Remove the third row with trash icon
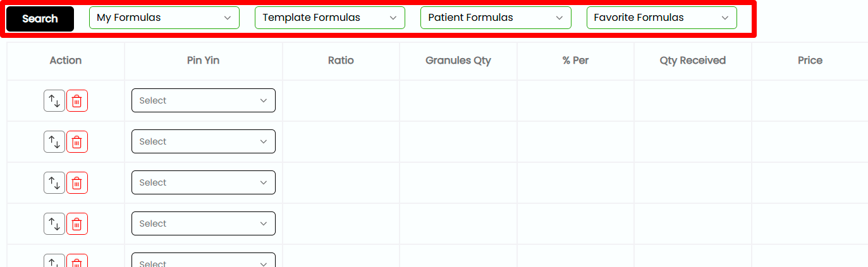Image resolution: width=868 pixels, height=267 pixels. [77, 183]
